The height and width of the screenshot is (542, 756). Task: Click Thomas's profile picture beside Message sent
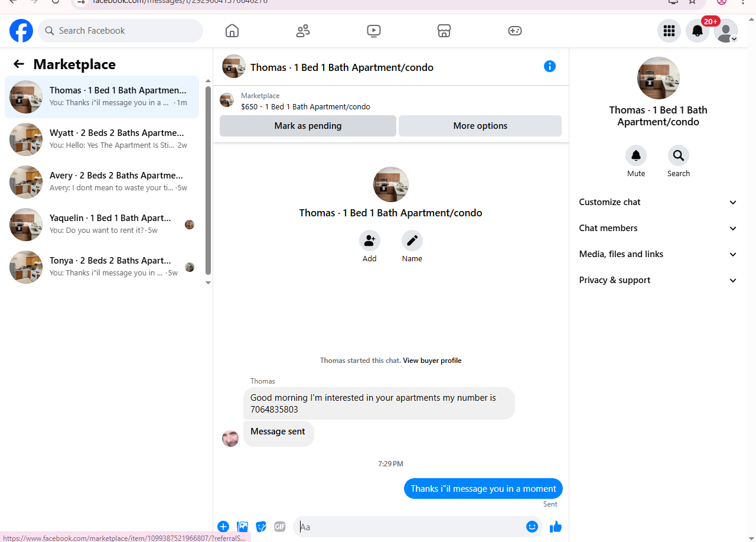point(230,439)
